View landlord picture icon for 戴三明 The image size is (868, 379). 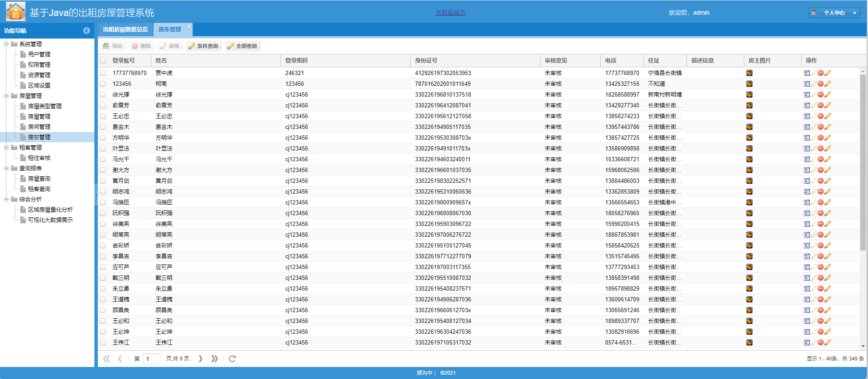tap(749, 278)
